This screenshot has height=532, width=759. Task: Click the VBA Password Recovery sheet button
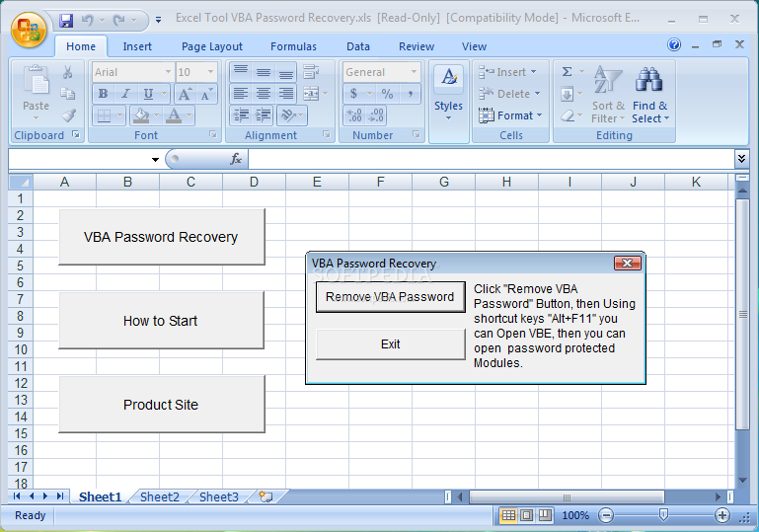tap(162, 237)
